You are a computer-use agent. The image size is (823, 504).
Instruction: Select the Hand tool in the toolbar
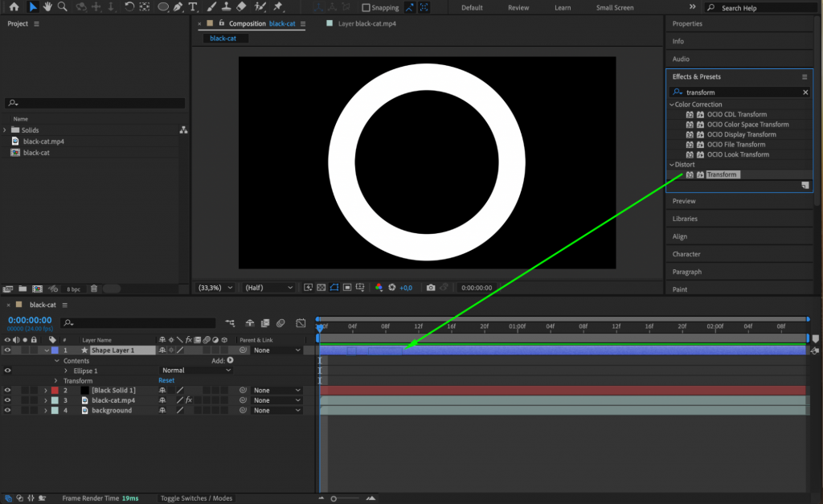[x=47, y=7]
